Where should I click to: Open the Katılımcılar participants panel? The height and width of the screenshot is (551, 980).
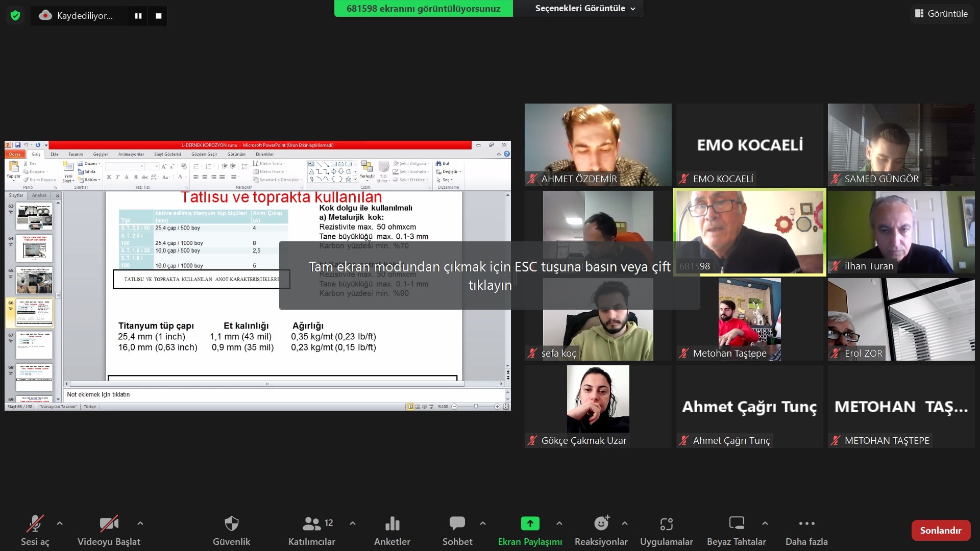[312, 531]
